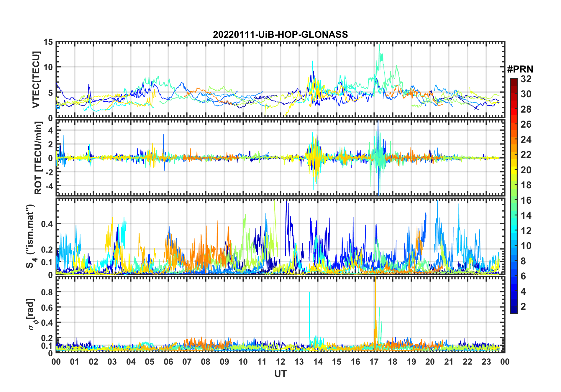The height and width of the screenshot is (392, 561).
Task: Select x-axis hour tick label 21
Action: point(449,362)
